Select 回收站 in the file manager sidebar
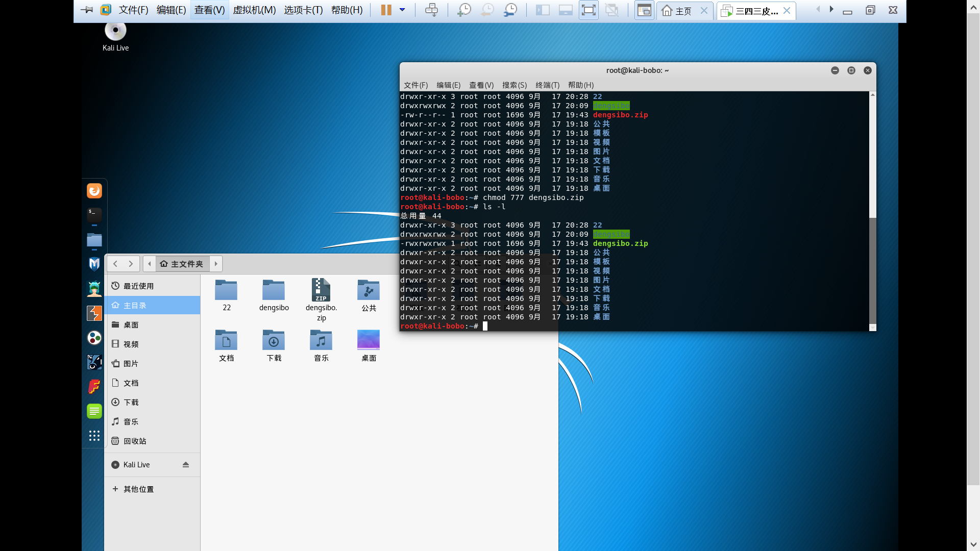Image resolution: width=980 pixels, height=551 pixels. pyautogui.click(x=135, y=441)
